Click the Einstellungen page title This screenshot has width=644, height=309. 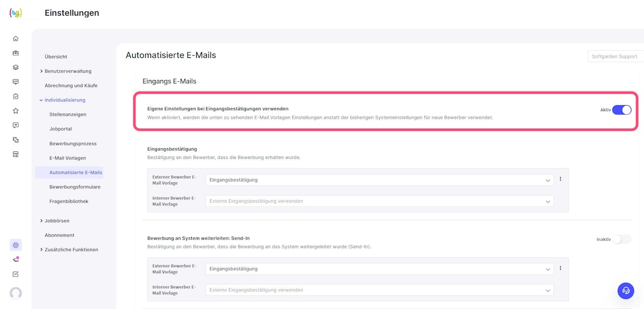[72, 13]
